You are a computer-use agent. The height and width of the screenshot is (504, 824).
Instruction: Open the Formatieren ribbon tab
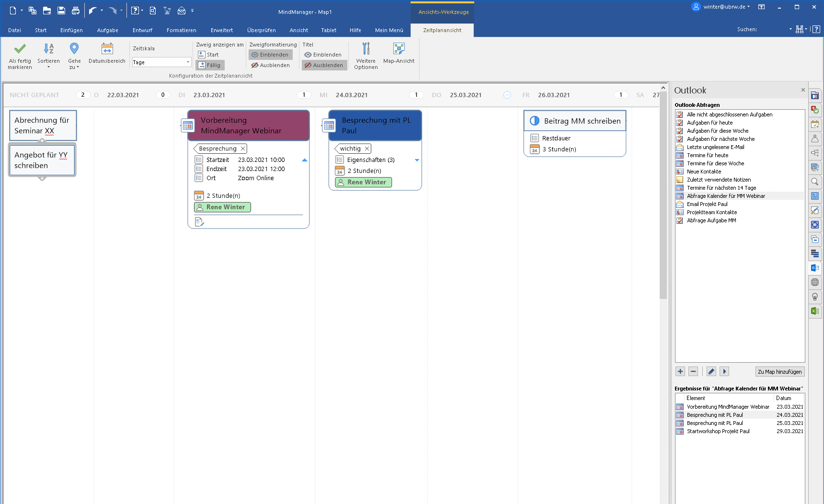(x=182, y=30)
